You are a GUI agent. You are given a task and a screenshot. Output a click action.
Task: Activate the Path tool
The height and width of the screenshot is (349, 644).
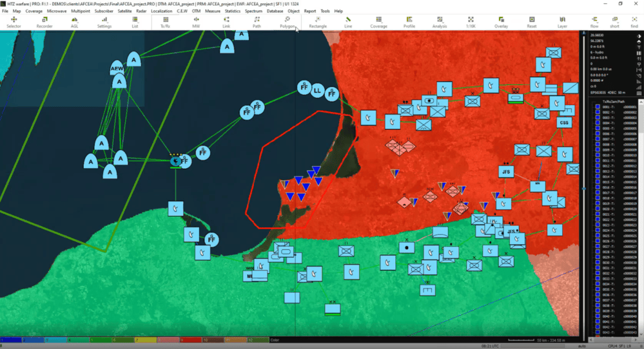tap(257, 23)
